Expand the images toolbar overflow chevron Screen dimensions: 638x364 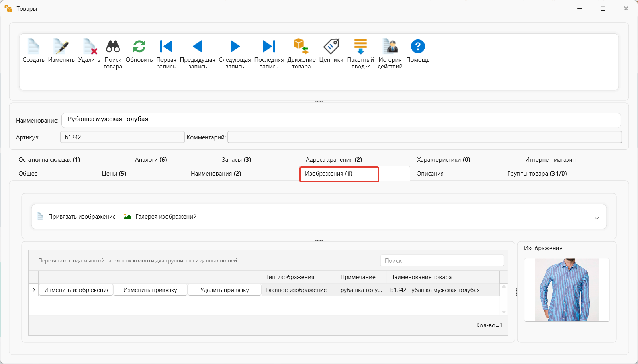pyautogui.click(x=597, y=218)
